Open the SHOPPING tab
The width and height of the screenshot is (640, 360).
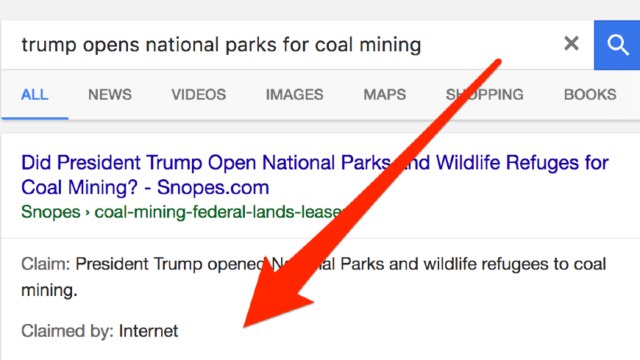coord(484,95)
